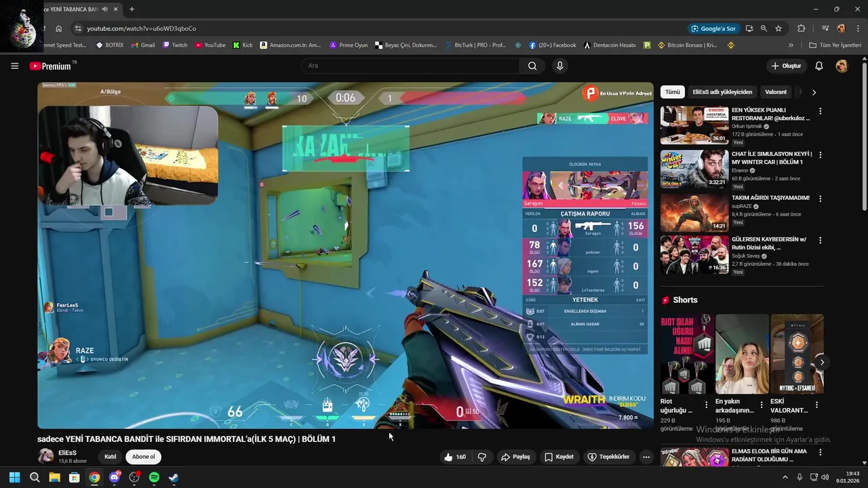The image size is (868, 488).
Task: Open the En yakın arkadaşının short thumbnail
Action: (x=742, y=354)
